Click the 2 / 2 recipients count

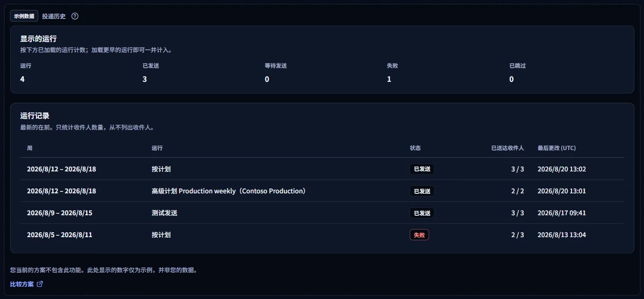pyautogui.click(x=517, y=191)
